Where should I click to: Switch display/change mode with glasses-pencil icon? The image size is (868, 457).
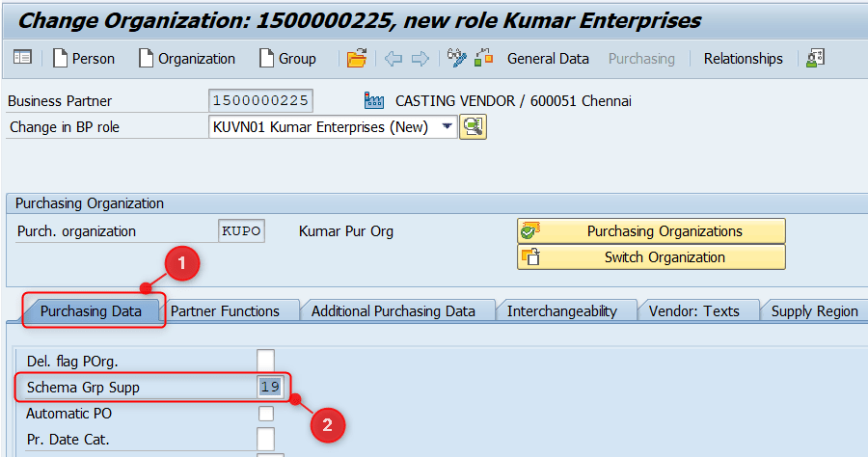pos(457,58)
